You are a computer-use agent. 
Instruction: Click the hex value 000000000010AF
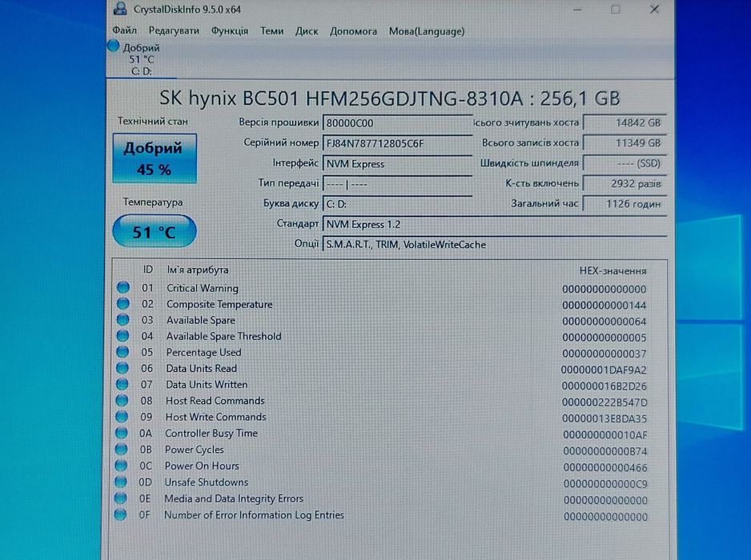pyautogui.click(x=605, y=435)
